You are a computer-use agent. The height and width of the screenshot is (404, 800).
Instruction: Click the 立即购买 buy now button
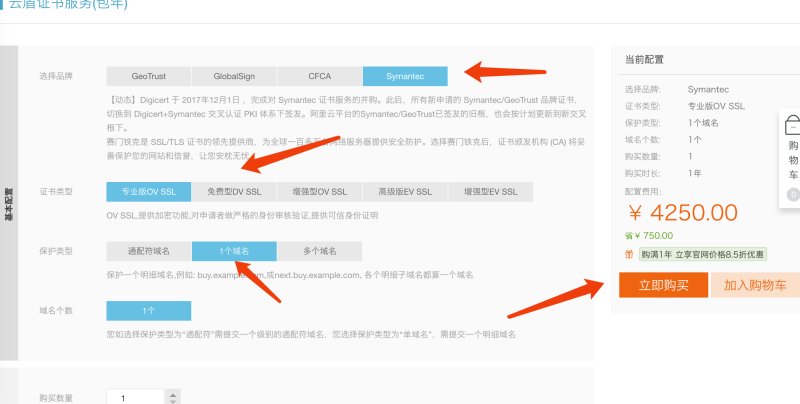click(x=663, y=285)
